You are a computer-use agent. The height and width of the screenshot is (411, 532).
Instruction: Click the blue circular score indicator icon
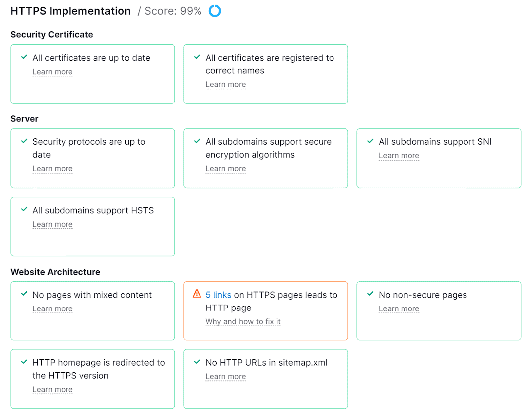[x=215, y=11]
